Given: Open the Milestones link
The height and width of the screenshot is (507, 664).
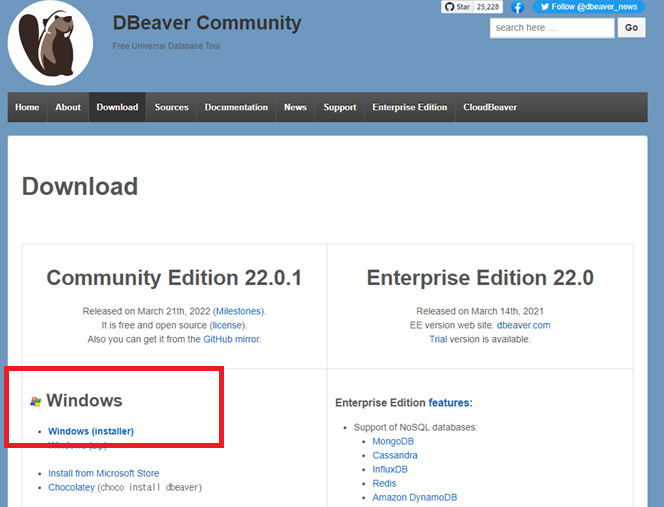Looking at the screenshot, I should point(238,311).
